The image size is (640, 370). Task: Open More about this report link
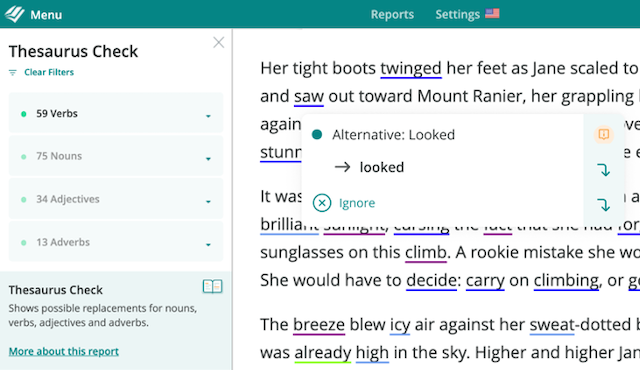(64, 351)
